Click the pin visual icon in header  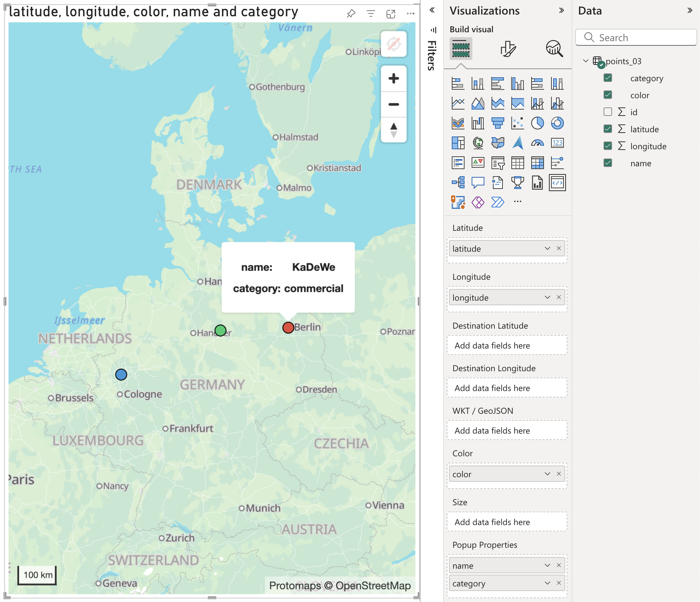[x=351, y=14]
